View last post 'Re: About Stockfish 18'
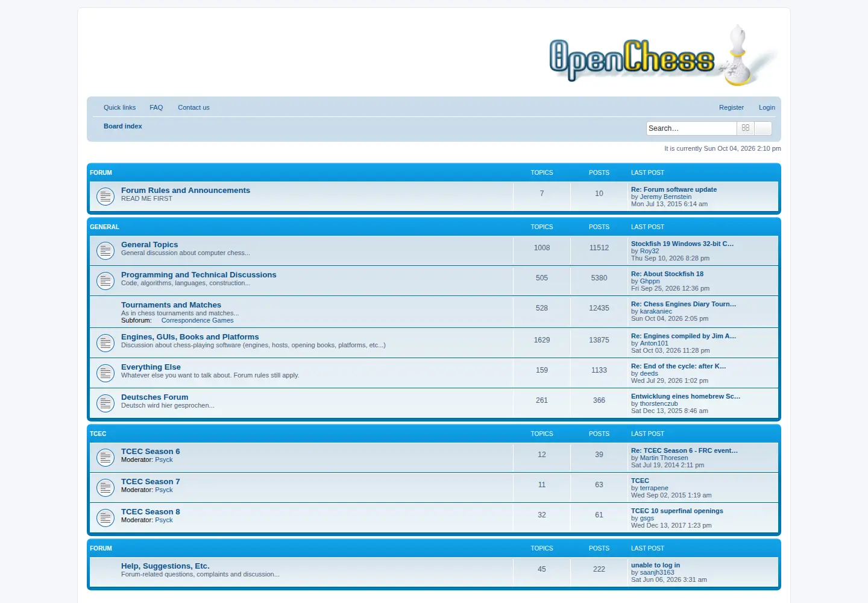This screenshot has height=603, width=868. tap(667, 274)
